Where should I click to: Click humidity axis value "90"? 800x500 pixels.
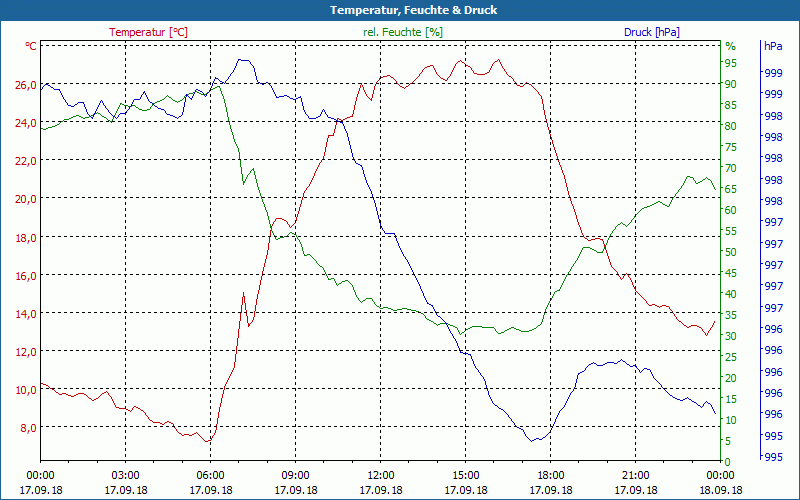click(731, 84)
